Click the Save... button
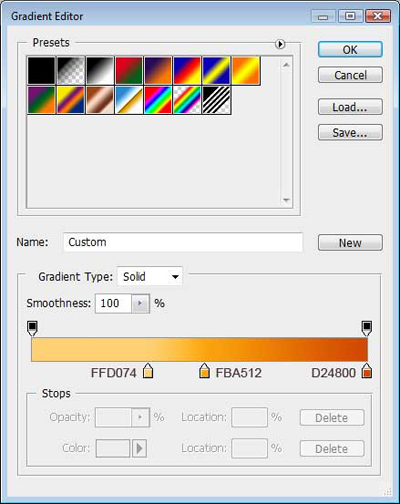This screenshot has width=400, height=504. pos(350,132)
